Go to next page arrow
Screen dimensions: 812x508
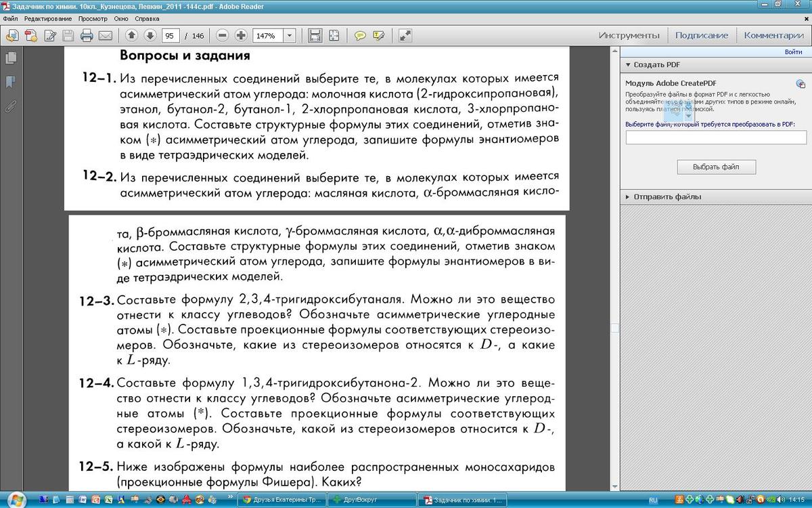pyautogui.click(x=150, y=35)
